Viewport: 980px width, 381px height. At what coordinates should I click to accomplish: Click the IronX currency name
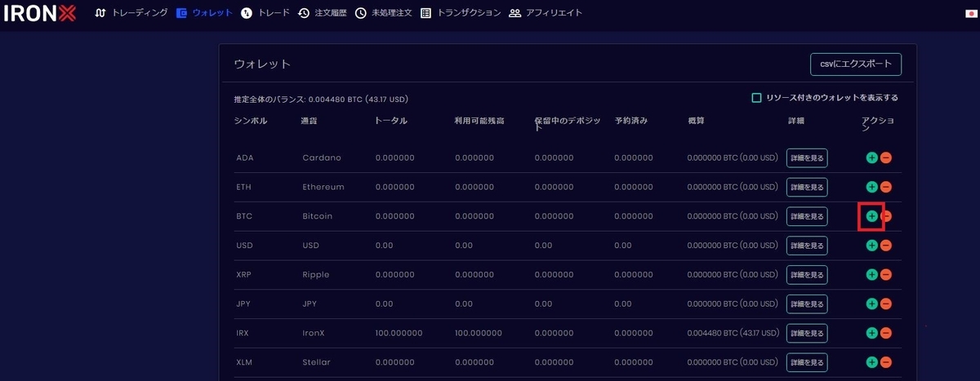(315, 333)
